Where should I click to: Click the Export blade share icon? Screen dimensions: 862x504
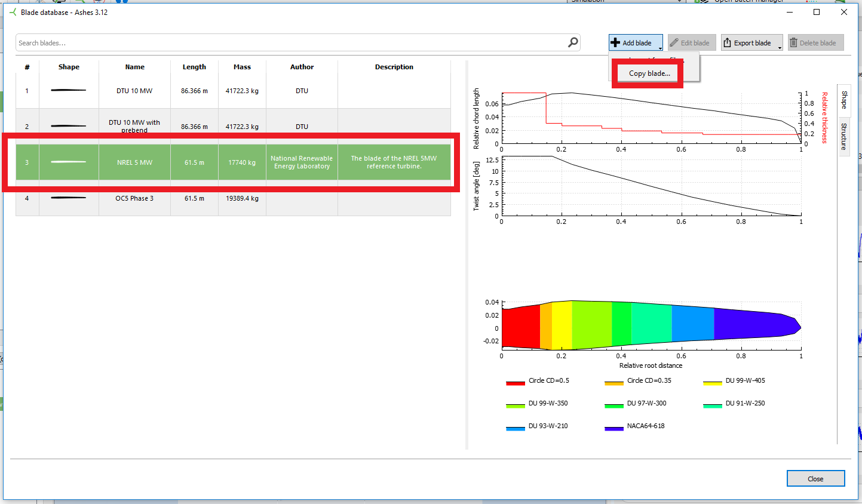pos(727,43)
